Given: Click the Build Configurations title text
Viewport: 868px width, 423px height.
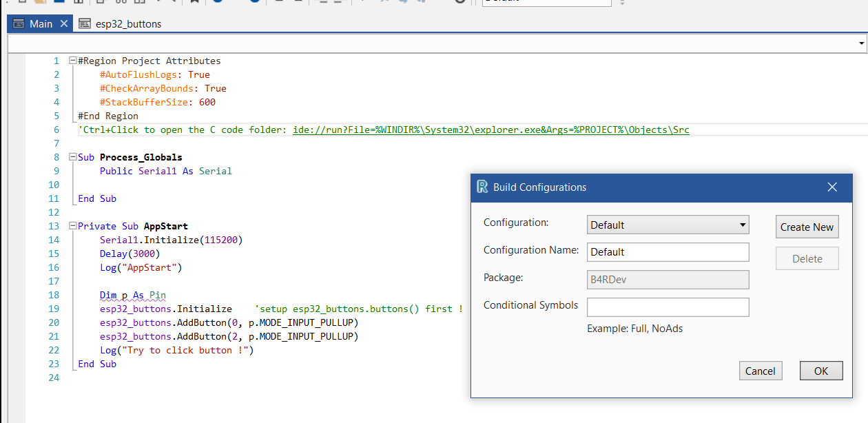Looking at the screenshot, I should coord(540,187).
